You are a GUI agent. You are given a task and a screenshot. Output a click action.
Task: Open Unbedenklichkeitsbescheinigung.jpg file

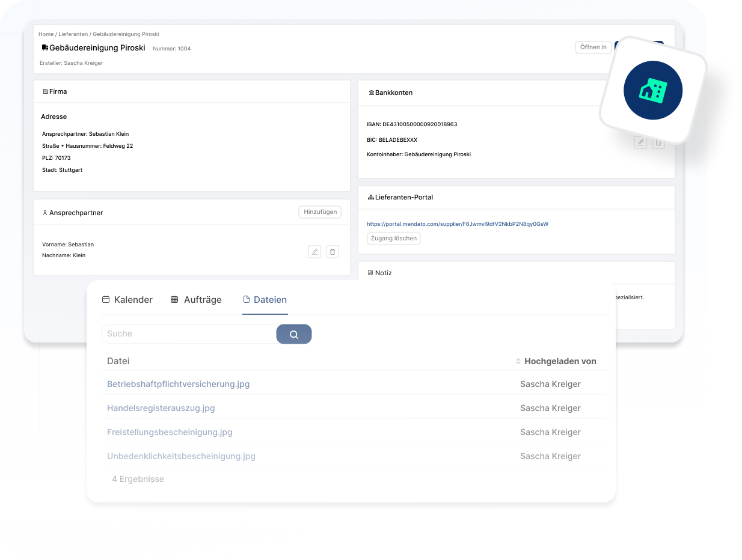pyautogui.click(x=181, y=456)
